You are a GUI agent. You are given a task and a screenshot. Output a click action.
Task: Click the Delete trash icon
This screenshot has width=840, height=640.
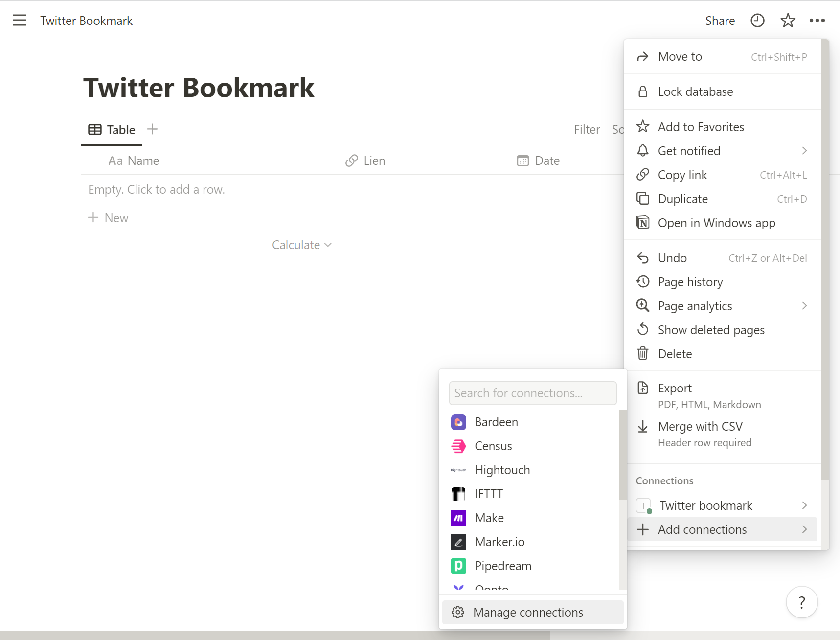pos(643,353)
